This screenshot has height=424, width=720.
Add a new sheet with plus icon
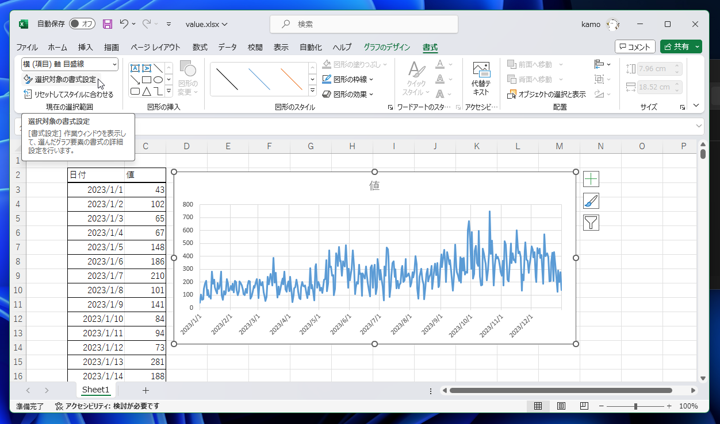(145, 390)
